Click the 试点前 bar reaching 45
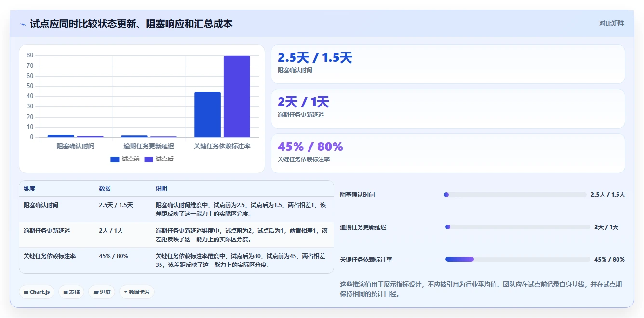 (207, 114)
